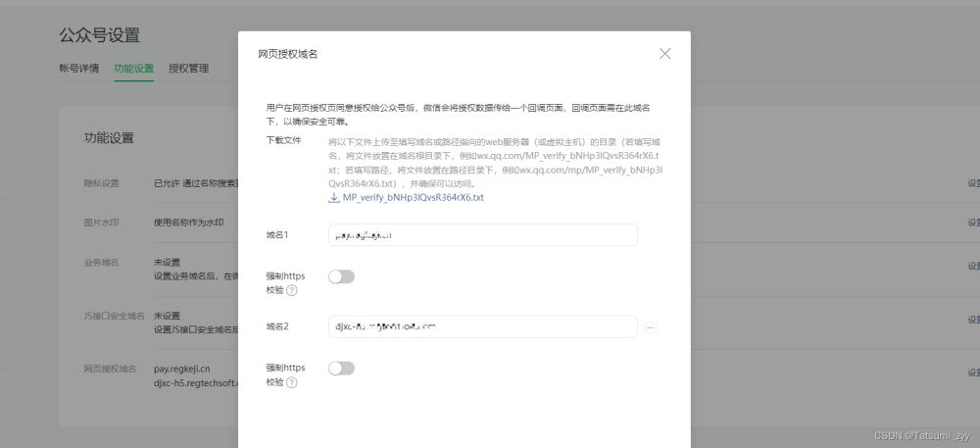Open the 授权管理 tab
This screenshot has width=980, height=448.
click(x=188, y=69)
